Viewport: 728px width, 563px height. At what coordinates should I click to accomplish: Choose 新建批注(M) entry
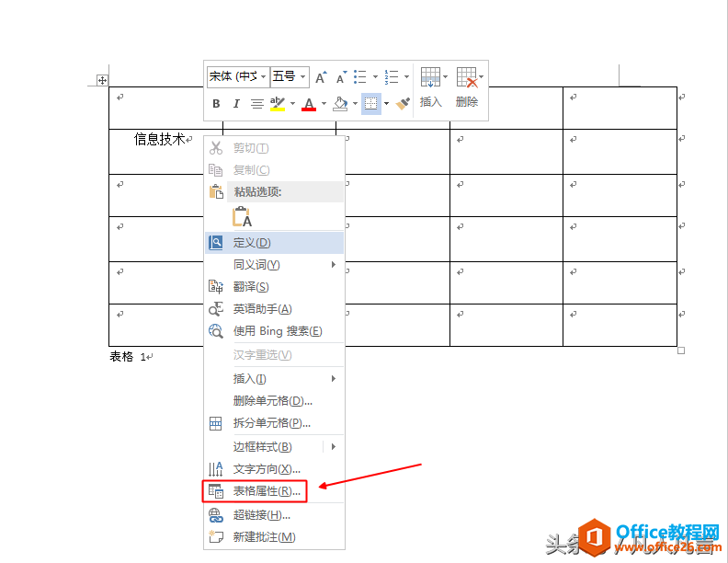274,537
